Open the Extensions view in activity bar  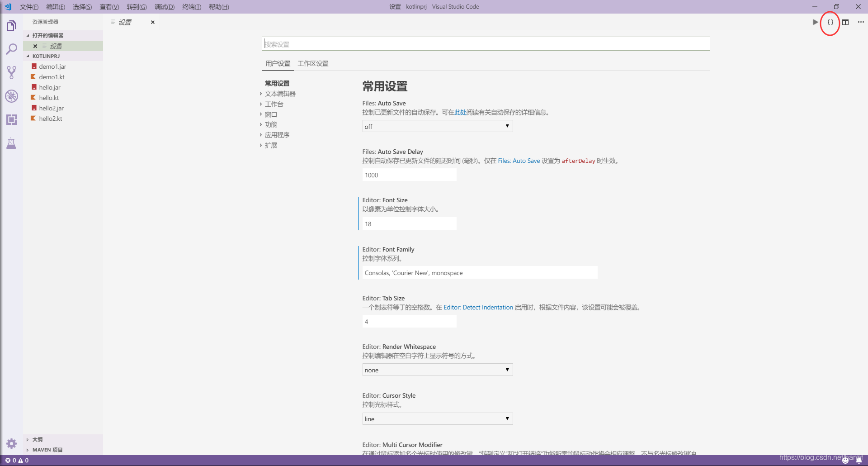pyautogui.click(x=11, y=119)
